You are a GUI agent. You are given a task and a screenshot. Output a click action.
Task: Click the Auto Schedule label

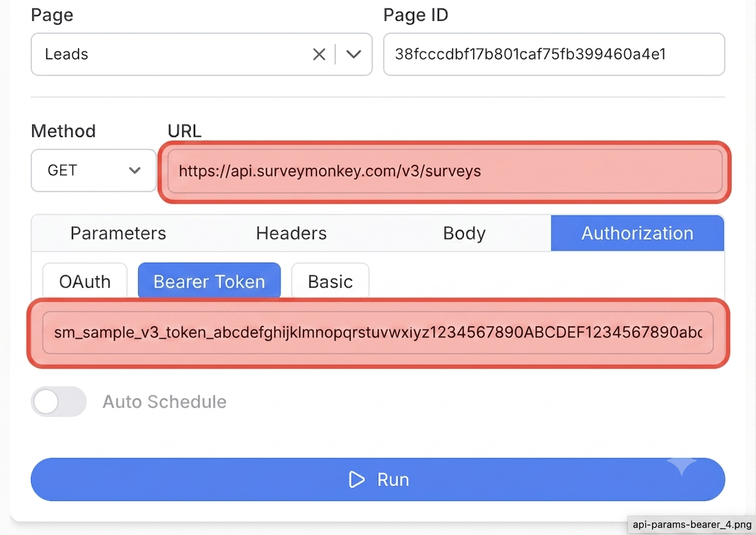(x=165, y=402)
